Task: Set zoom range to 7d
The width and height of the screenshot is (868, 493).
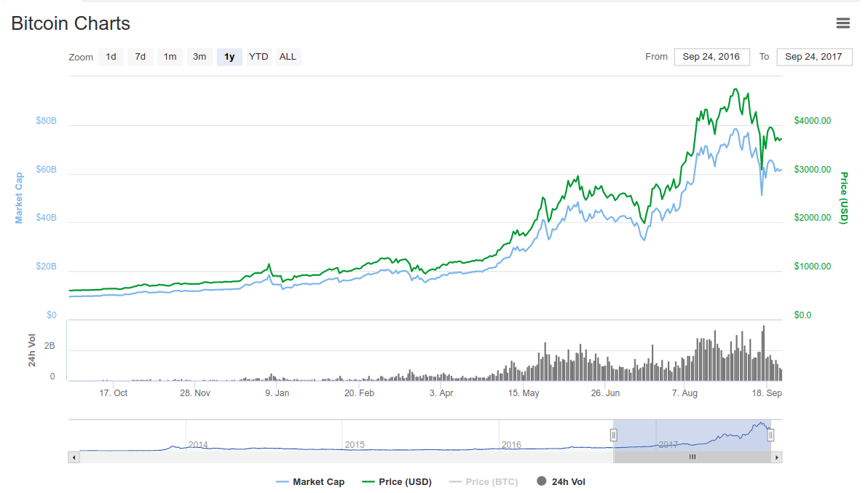Action: [140, 57]
